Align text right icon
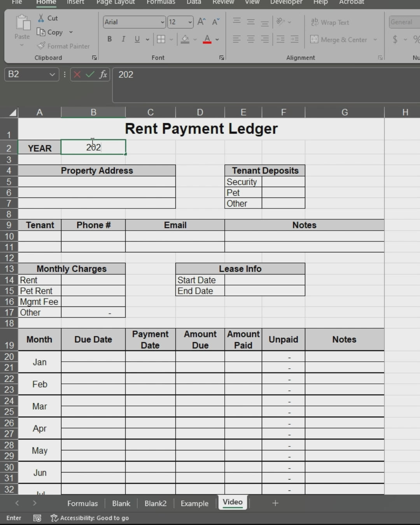420x525 pixels. (265, 39)
